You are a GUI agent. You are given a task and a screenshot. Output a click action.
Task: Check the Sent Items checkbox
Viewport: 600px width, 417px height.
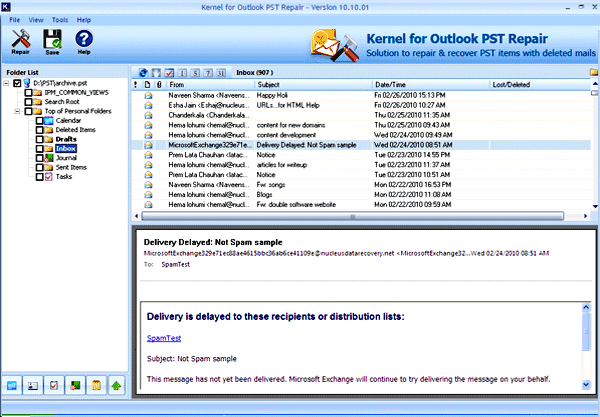tap(39, 167)
